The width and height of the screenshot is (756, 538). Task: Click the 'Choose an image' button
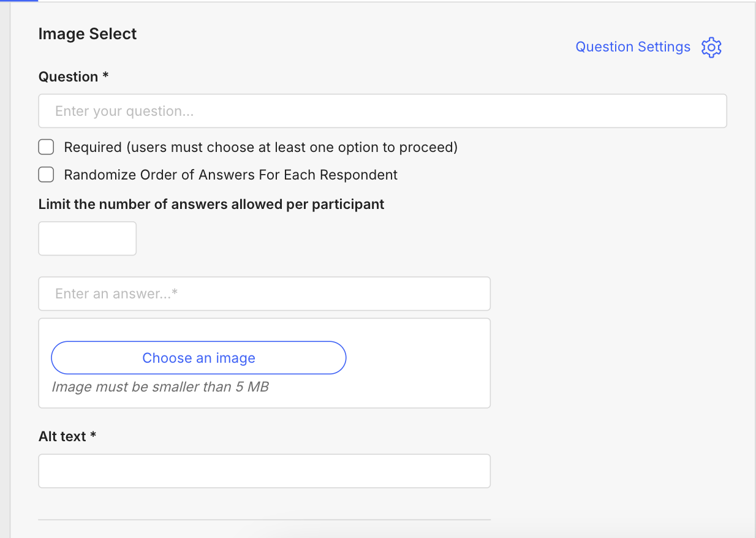[198, 358]
